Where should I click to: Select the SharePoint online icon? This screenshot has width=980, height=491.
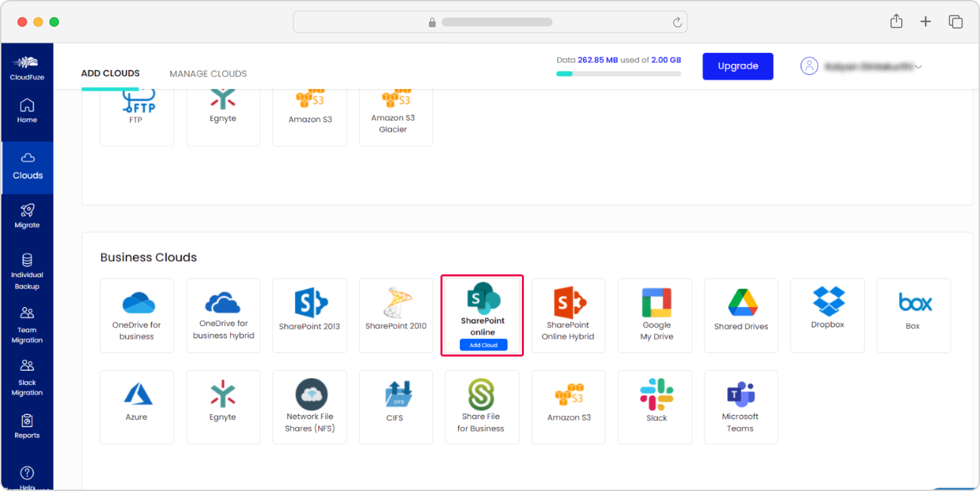483,299
